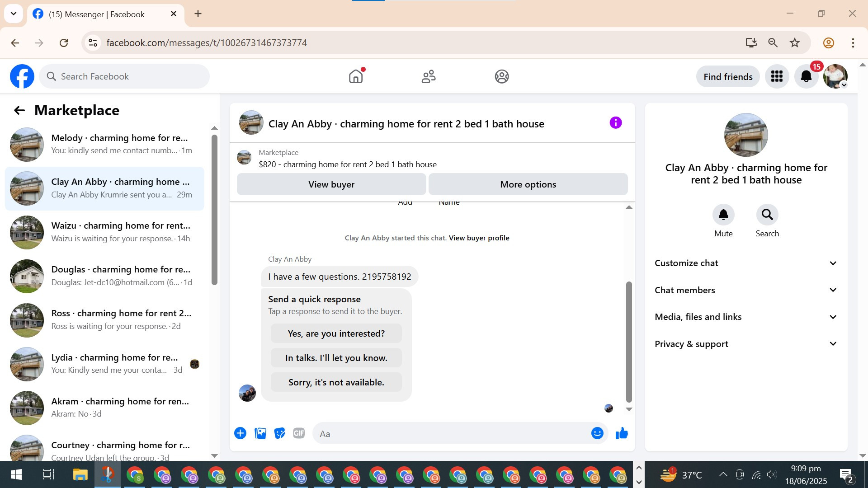Viewport: 868px width, 488px height.
Task: Send quick reply 'Yes, are you interested?'
Action: [336, 333]
